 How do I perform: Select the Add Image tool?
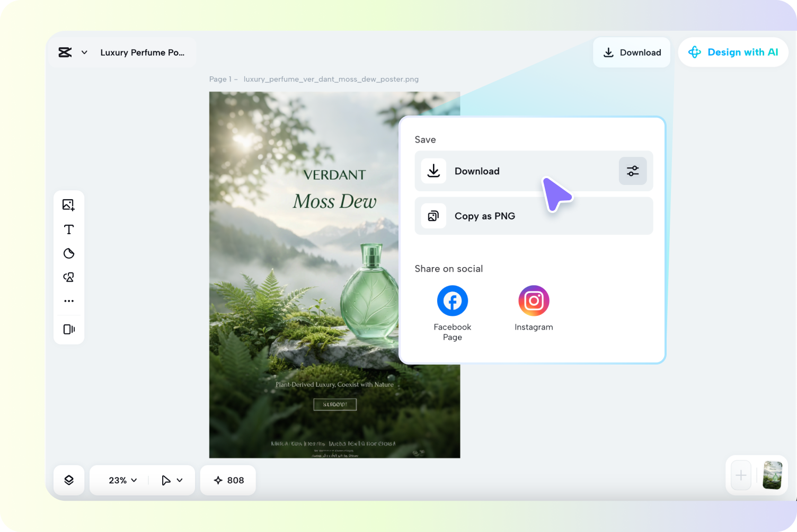(x=69, y=205)
